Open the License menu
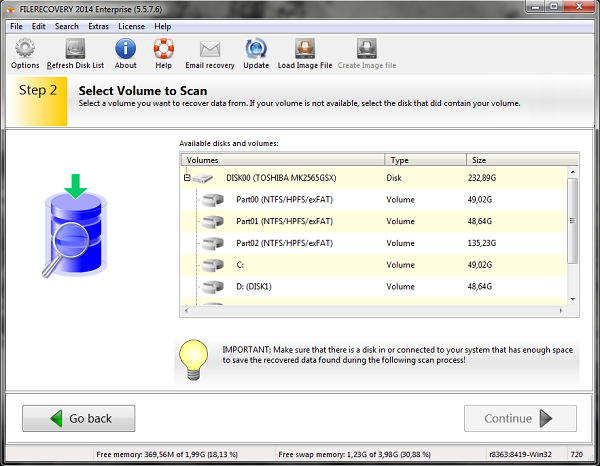Viewport: 600px width, 466px height. click(131, 26)
